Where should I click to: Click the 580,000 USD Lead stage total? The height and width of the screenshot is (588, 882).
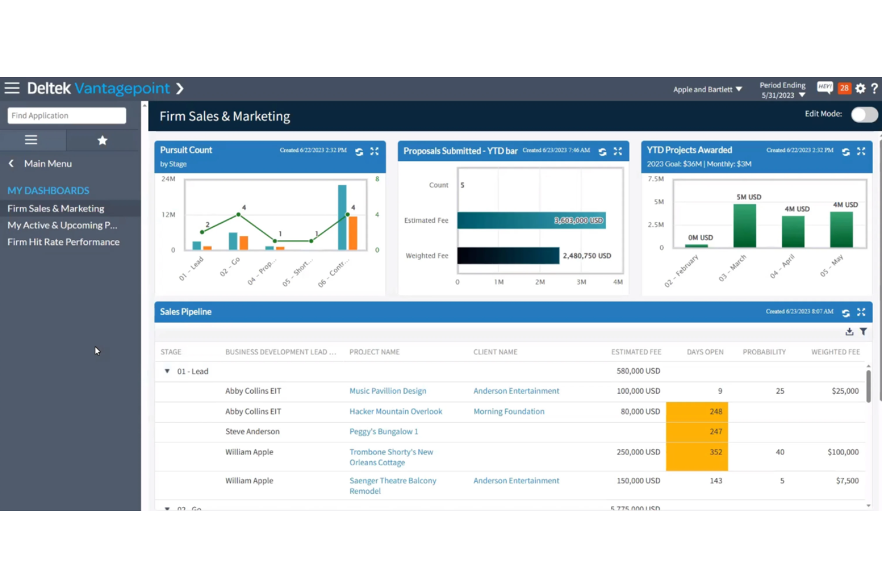point(638,371)
